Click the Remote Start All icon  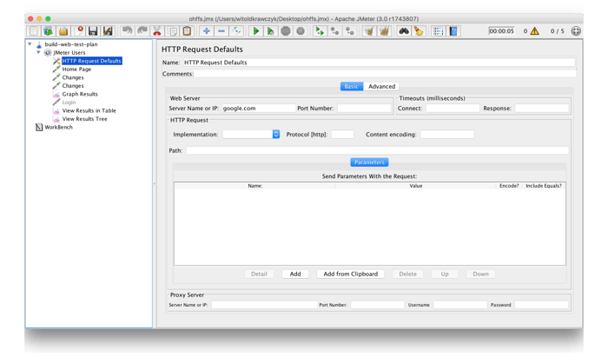[320, 31]
